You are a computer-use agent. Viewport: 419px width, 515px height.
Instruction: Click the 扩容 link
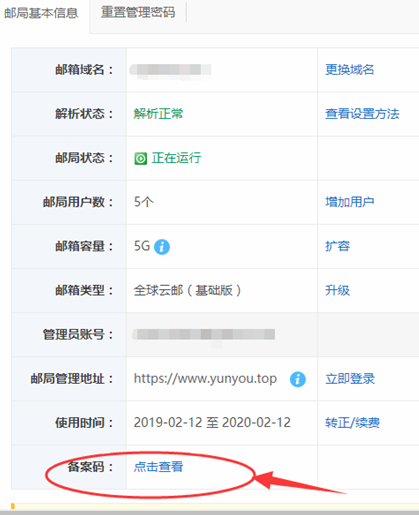pos(337,246)
